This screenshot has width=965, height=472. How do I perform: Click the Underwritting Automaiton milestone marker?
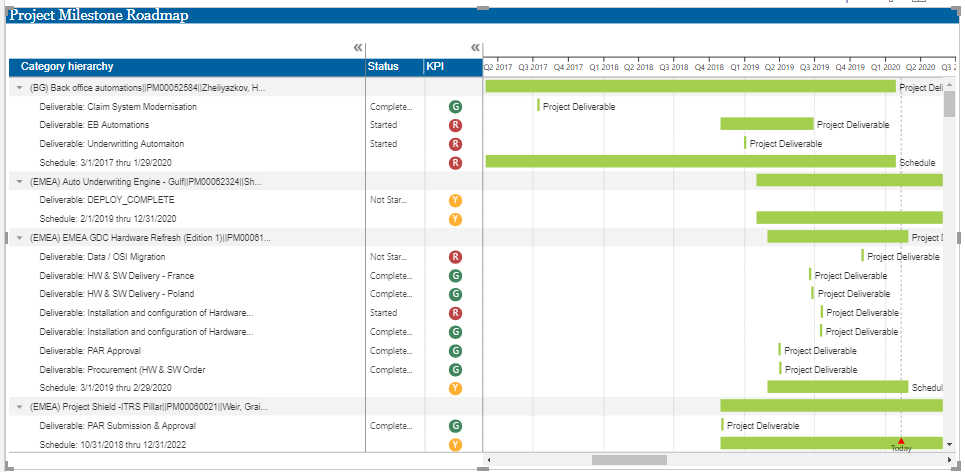745,143
